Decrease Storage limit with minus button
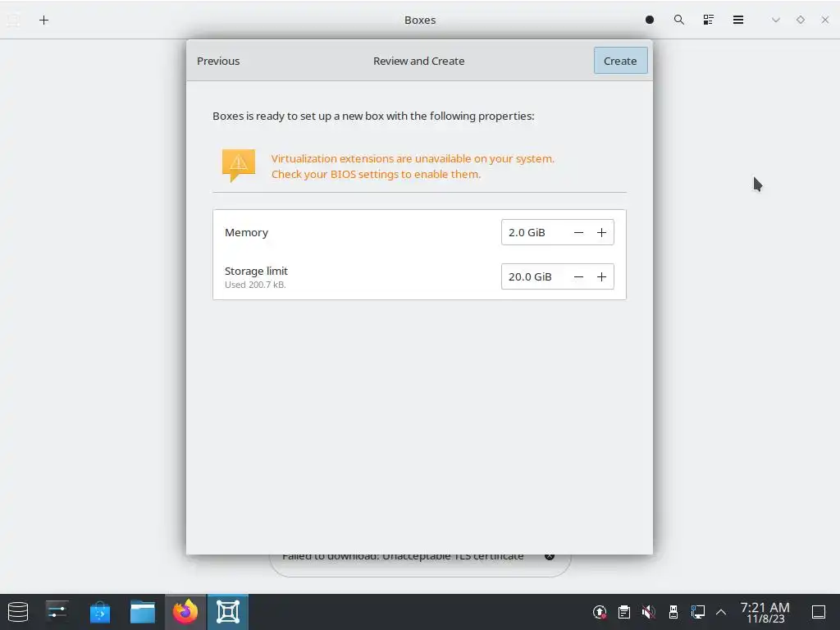 tap(578, 277)
